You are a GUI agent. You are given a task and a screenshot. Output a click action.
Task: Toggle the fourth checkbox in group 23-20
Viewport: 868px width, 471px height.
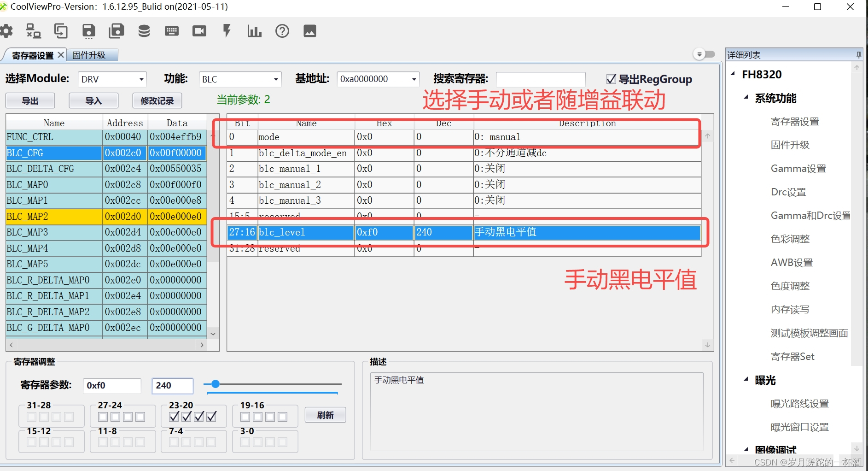[x=211, y=417]
